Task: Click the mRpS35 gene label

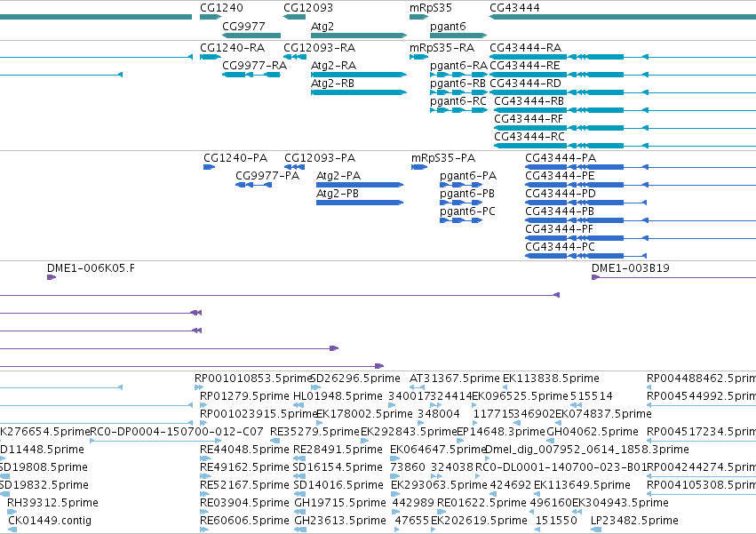Action: click(431, 8)
